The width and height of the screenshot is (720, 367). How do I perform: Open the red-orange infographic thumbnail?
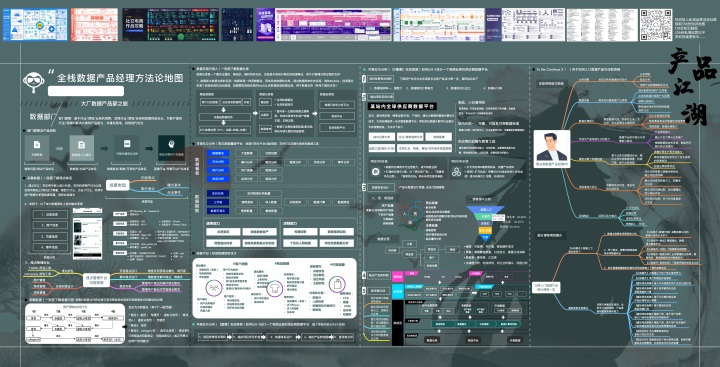click(94, 25)
